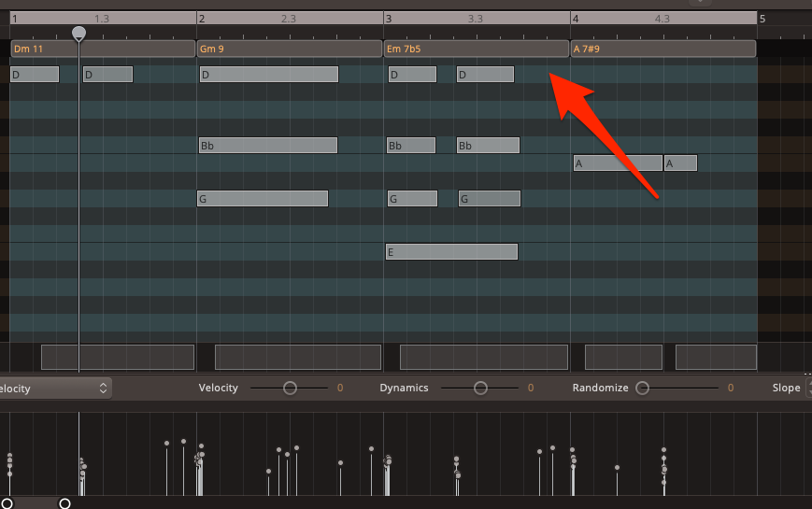
Task: Select the long Bb note in bar 2
Action: click(268, 146)
